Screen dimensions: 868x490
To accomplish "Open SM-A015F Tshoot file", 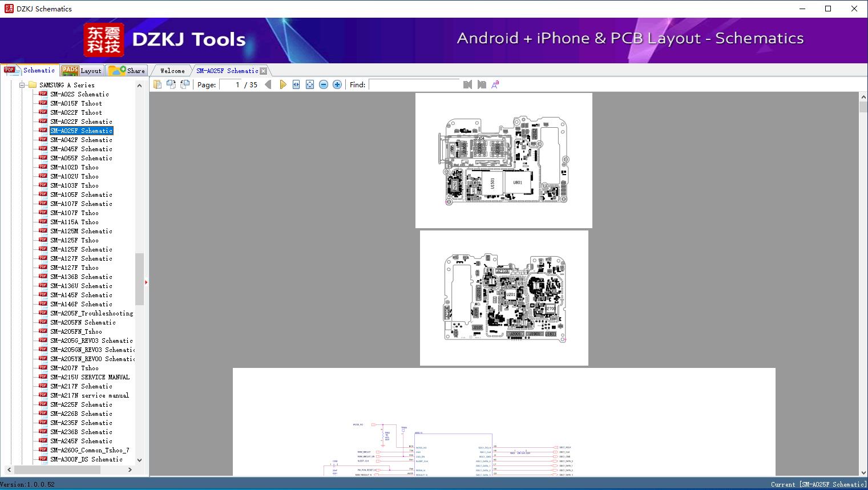I will tap(76, 103).
